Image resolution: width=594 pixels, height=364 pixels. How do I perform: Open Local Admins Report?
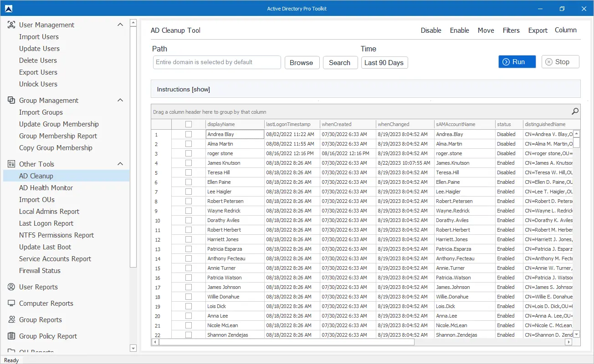[49, 212]
